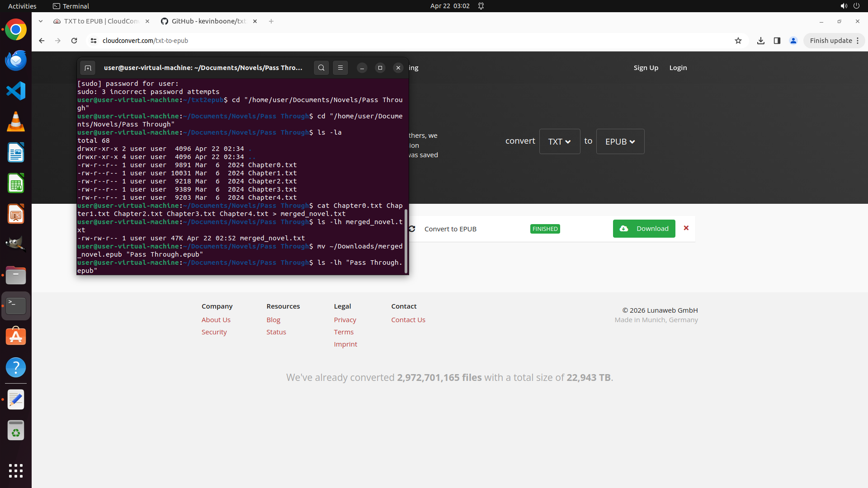
Task: Open the Contact Us footer link
Action: click(408, 320)
